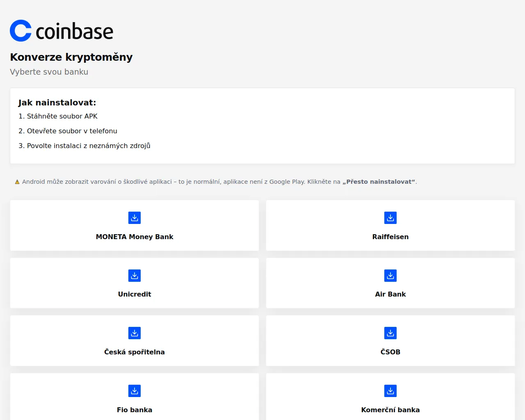Click download icon above Unicredit
The width and height of the screenshot is (525, 420).
tap(135, 276)
